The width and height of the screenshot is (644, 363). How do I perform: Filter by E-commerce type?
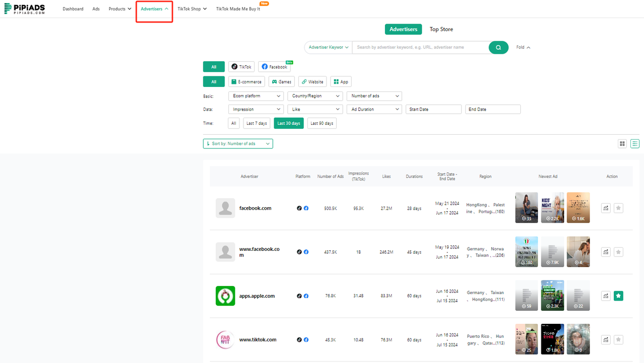point(247,81)
